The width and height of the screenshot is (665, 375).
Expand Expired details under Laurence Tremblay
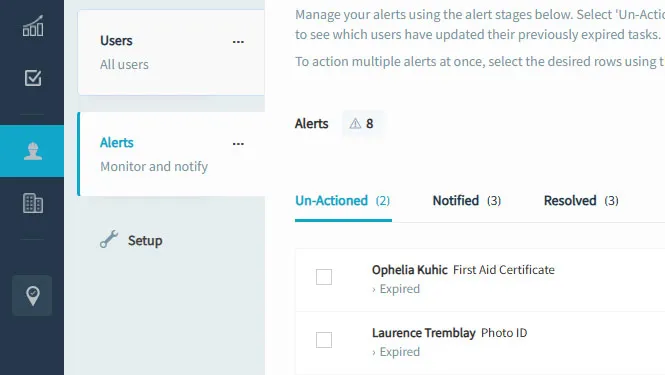[396, 352]
